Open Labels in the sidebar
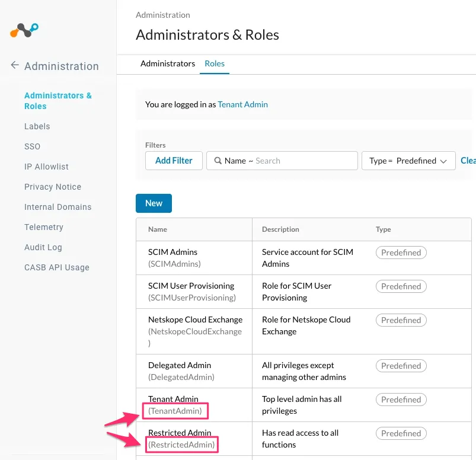The image size is (476, 460). pyautogui.click(x=37, y=126)
